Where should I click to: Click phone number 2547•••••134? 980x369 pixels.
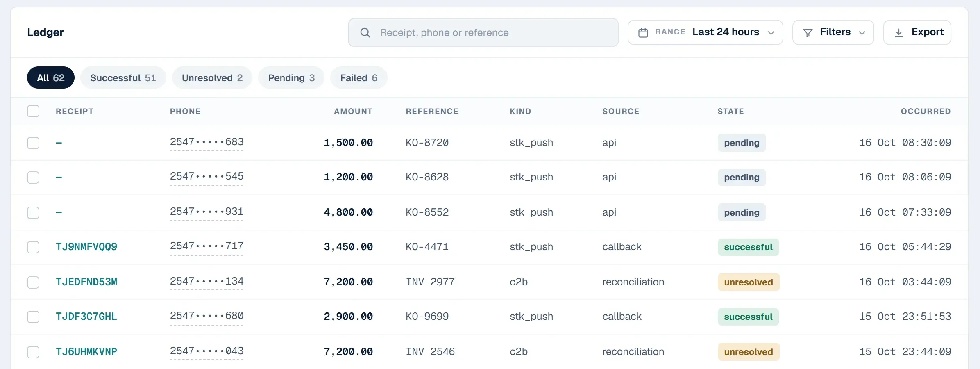(x=206, y=282)
